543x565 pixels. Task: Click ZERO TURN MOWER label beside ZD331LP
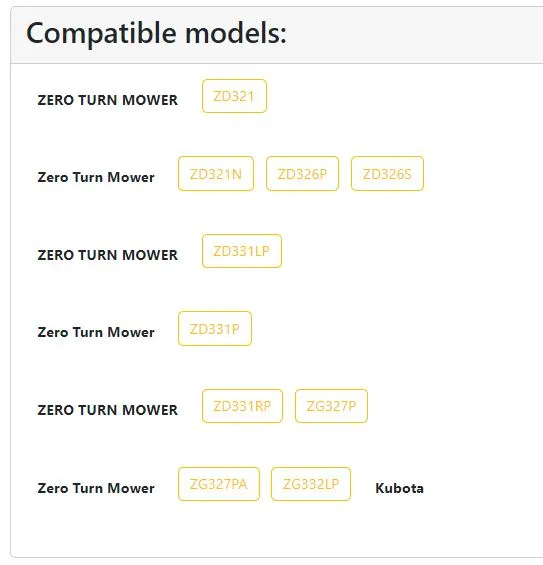coord(107,255)
